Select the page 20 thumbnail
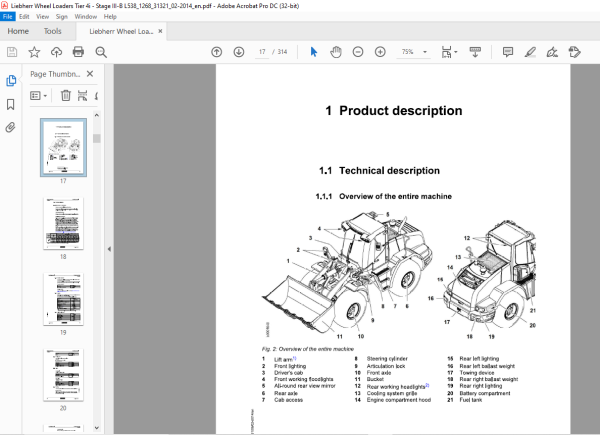 pos(64,375)
